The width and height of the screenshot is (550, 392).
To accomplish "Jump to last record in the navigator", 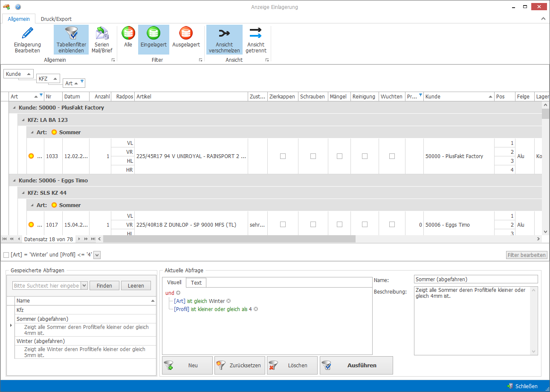I will (93, 239).
